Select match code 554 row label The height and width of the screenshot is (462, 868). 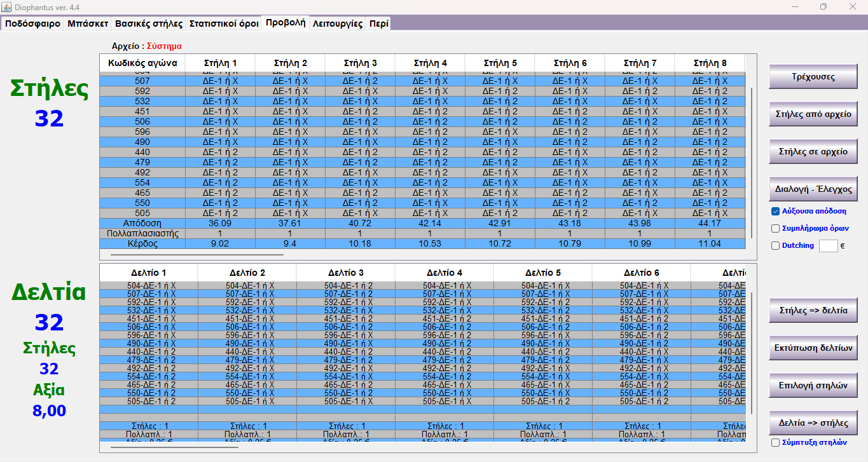click(x=142, y=182)
